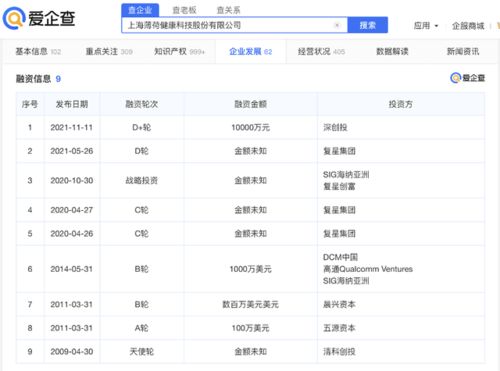The height and width of the screenshot is (371, 500).
Task: Open 复星集团 in the 2020-04-26 row
Action: [x=339, y=234]
